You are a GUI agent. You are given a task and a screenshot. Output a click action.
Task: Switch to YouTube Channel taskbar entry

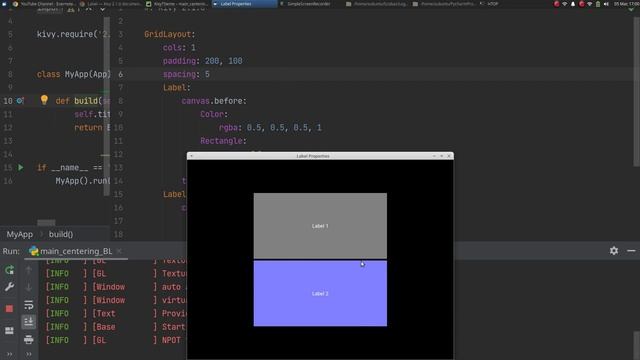[43, 4]
